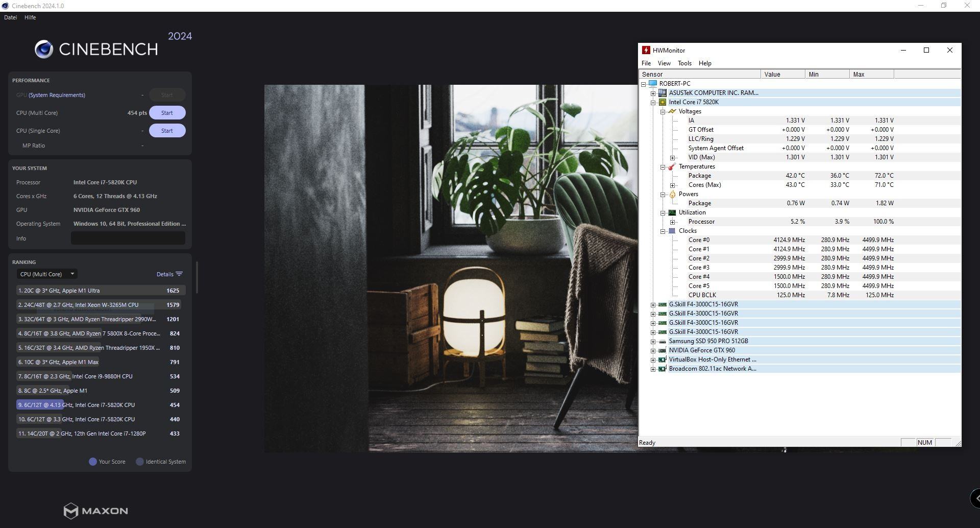Click the NVIDIA GeForce GTX 960 card icon in HWMonitor
This screenshot has width=980, height=528.
click(x=663, y=350)
